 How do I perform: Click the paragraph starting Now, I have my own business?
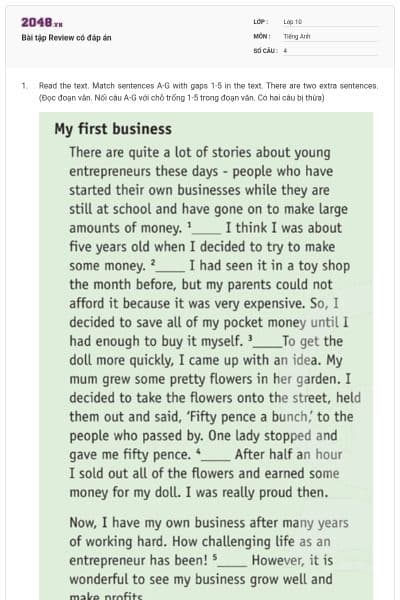coord(209,559)
